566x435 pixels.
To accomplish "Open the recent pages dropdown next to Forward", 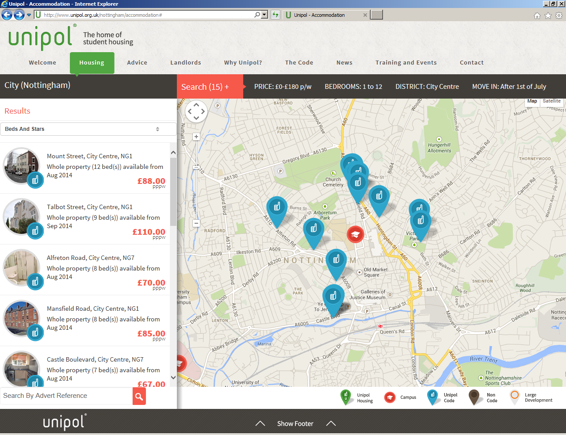I will 29,15.
